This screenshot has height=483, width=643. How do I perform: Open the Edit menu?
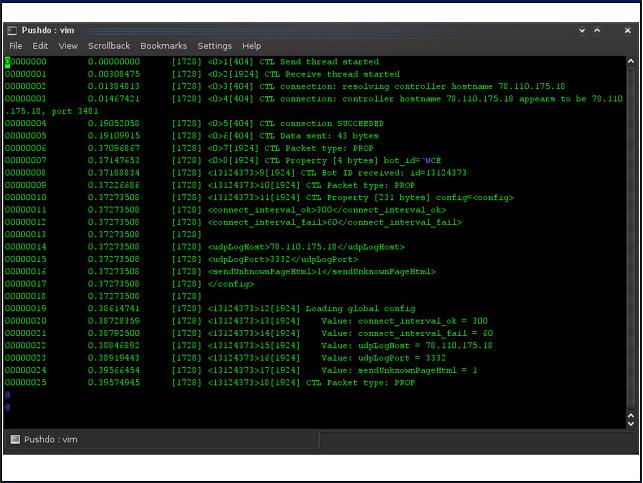pyautogui.click(x=40, y=46)
